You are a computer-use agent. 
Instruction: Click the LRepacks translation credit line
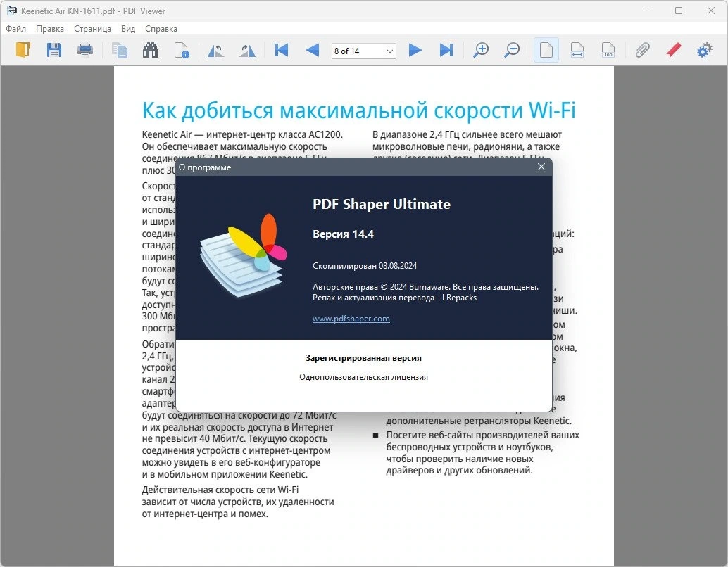[395, 298]
